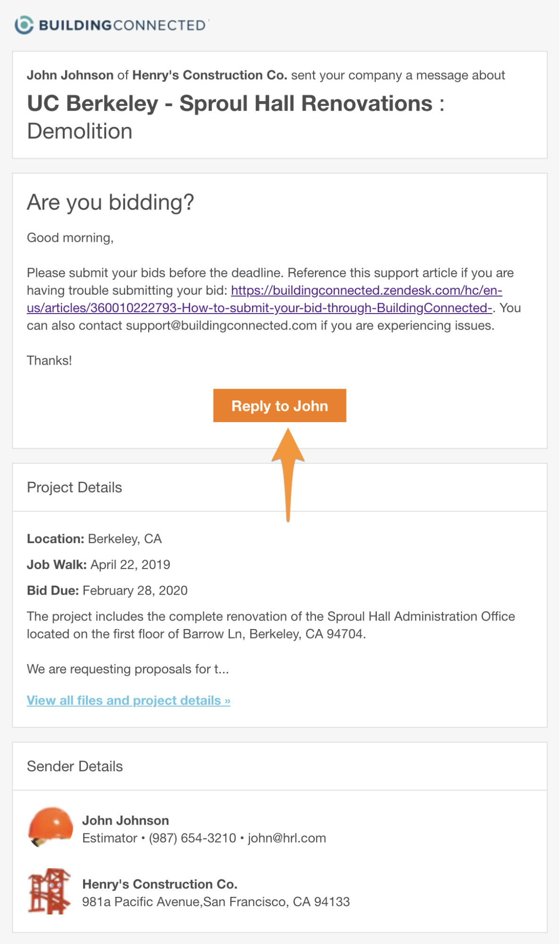Click the Project Details section header
The height and width of the screenshot is (944, 560).
[74, 487]
